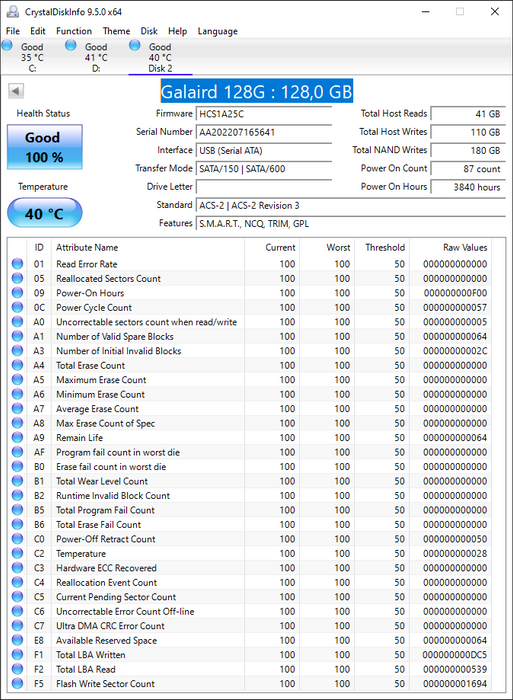The height and width of the screenshot is (700, 513).
Task: Click the status icon for Current Pending Sector Count
Action: tap(17, 596)
